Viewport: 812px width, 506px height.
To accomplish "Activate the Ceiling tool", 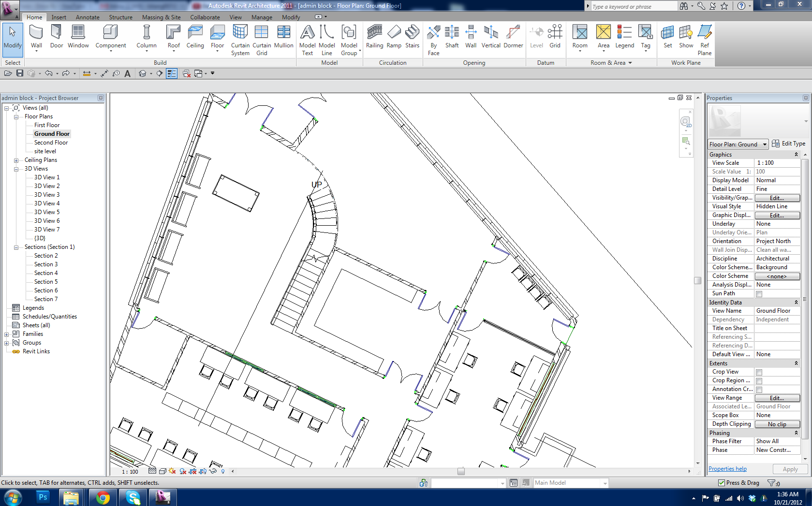I will coord(195,37).
